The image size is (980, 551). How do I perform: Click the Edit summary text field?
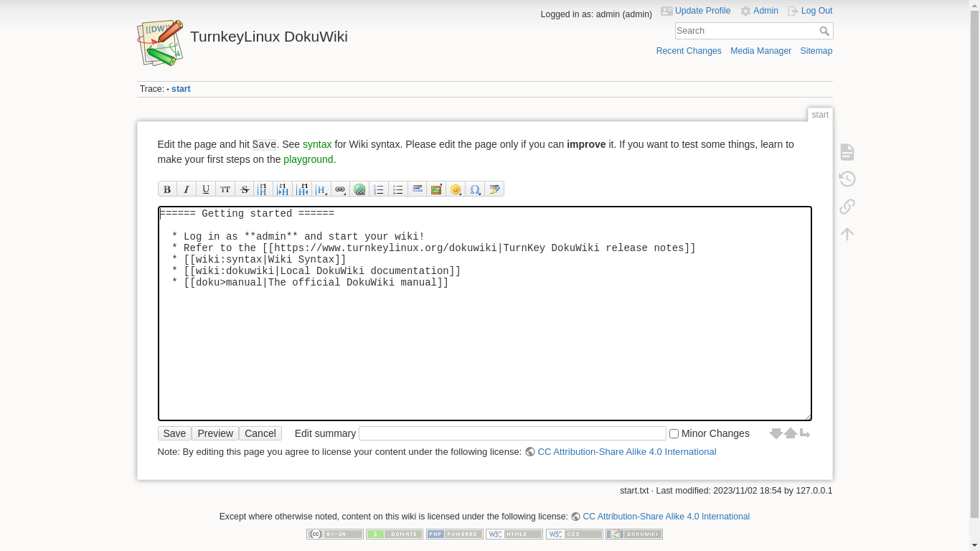512,433
